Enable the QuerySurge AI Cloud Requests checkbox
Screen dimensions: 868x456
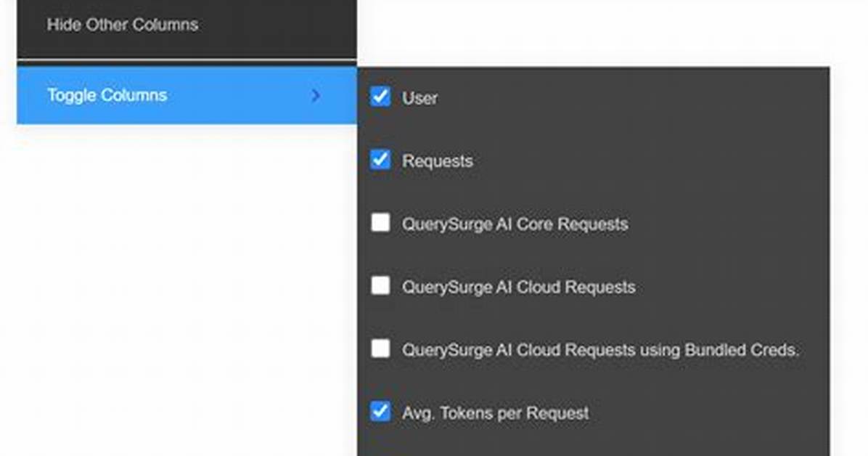380,286
